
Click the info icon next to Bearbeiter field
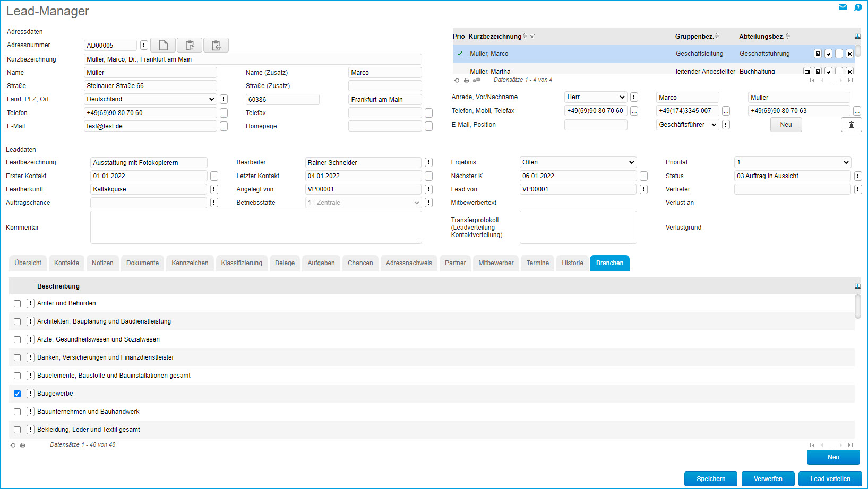(428, 162)
